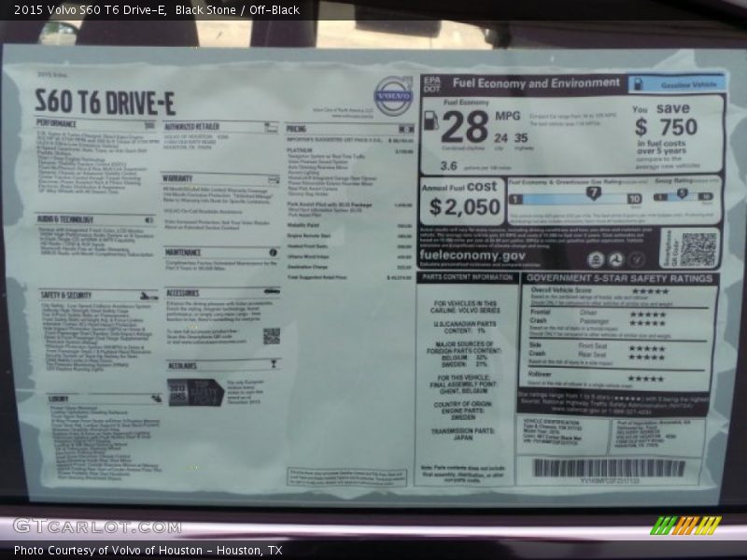Screen dimensions: 747x560
Task: Click the QR code in the Accessories section
Action: (272, 336)
